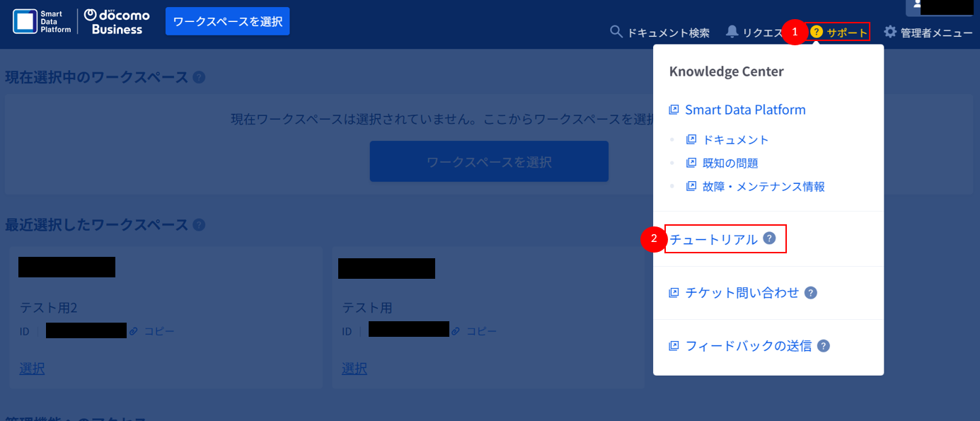Click help icon beside チュートリアル

coord(769,238)
